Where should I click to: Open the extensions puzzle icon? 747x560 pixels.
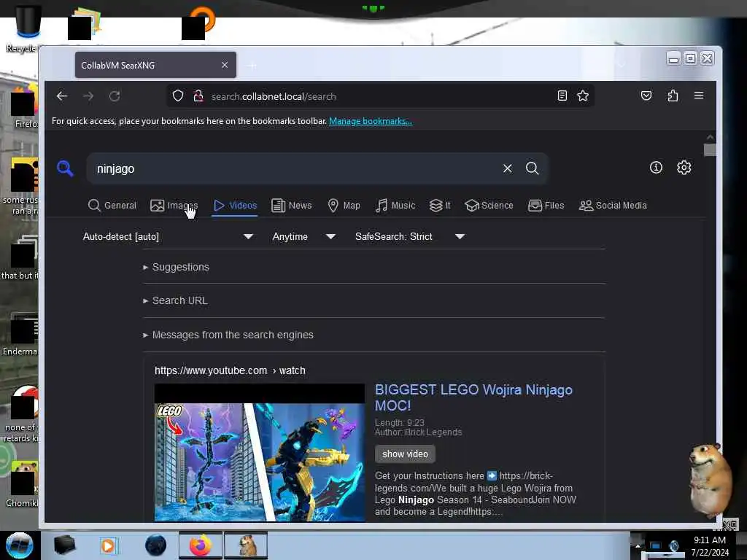[673, 96]
